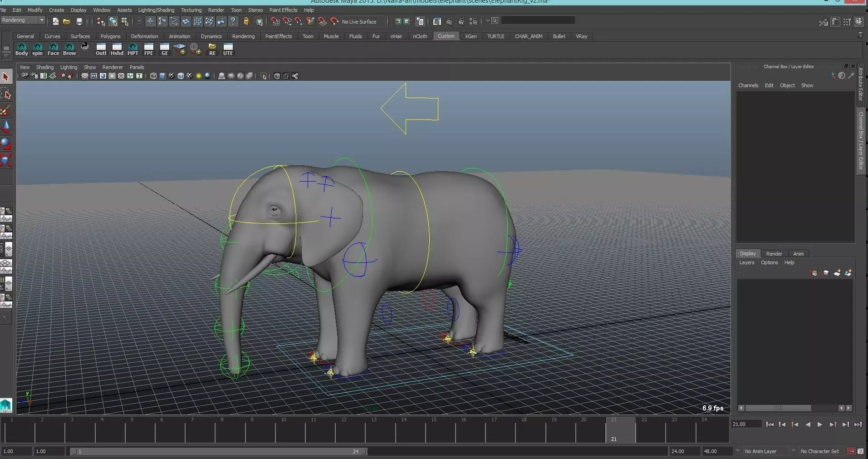
Task: Open the No Anim Layer dropdown arrow
Action: pos(738,451)
